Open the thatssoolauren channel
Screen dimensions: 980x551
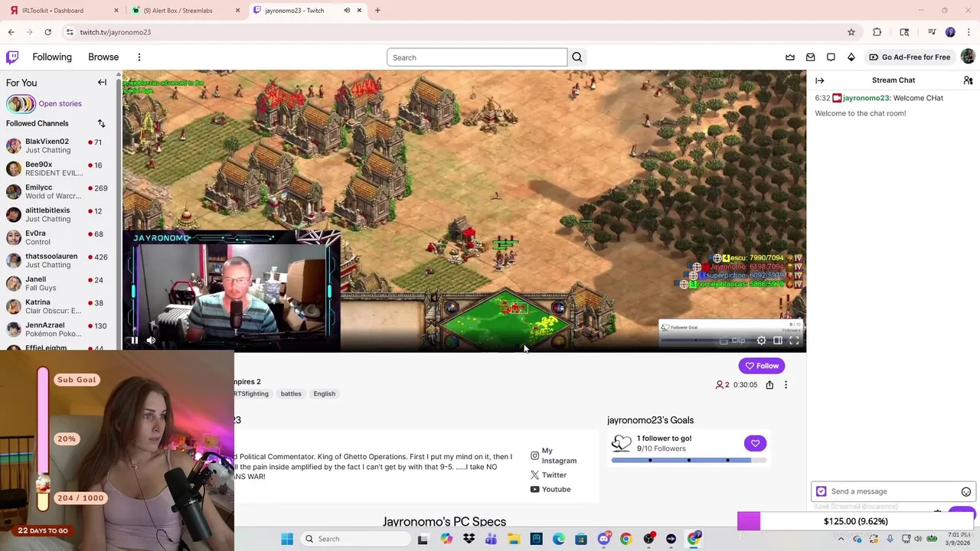coord(57,260)
